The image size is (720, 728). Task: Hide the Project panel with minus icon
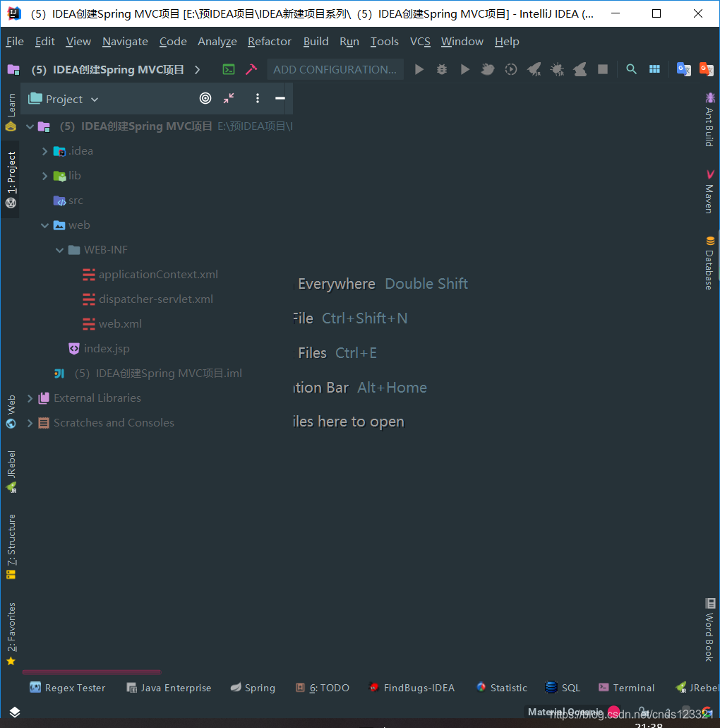tap(280, 98)
